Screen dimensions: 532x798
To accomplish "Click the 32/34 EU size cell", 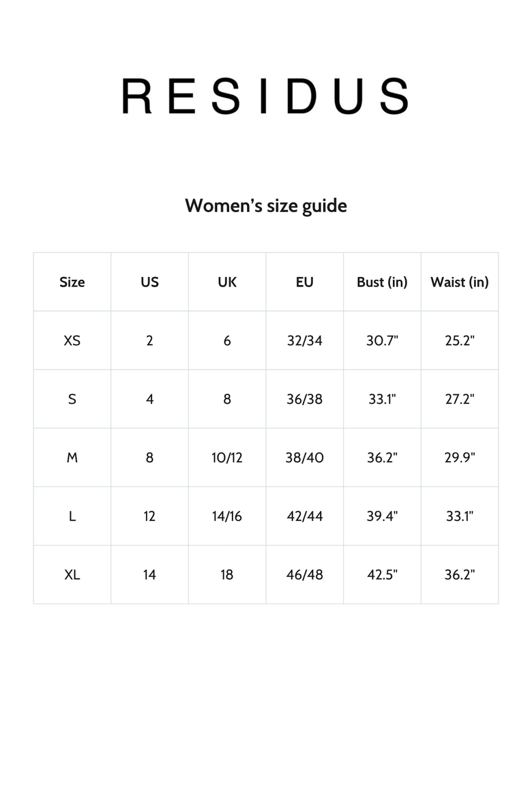I will point(304,340).
